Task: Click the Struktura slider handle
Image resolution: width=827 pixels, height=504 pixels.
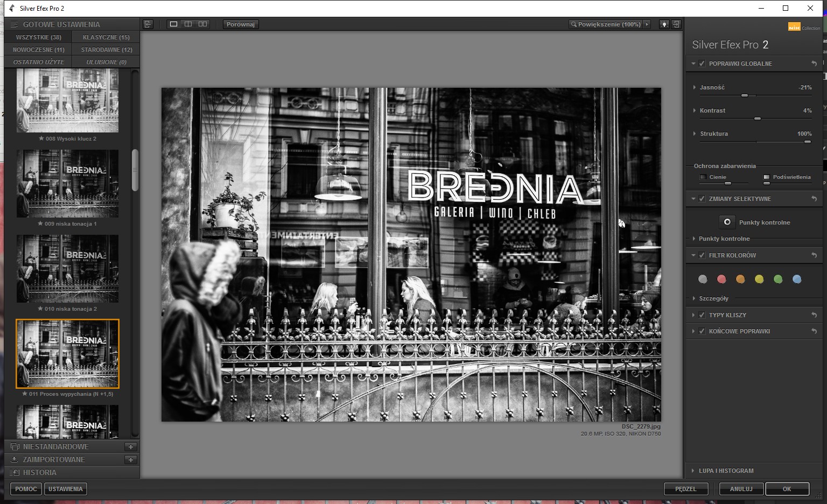Action: tap(808, 142)
